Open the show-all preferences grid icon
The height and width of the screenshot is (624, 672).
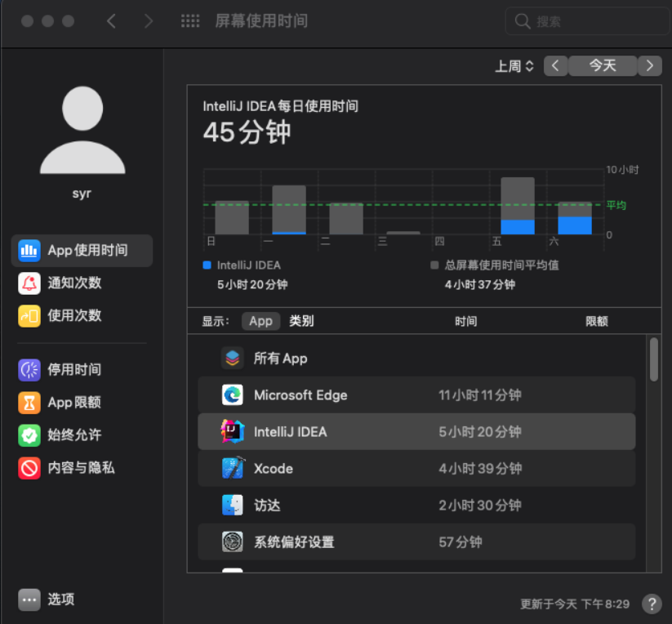[190, 20]
